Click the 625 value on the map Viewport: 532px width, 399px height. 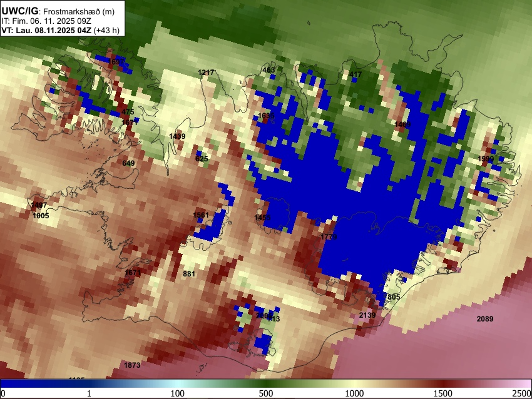tap(202, 159)
